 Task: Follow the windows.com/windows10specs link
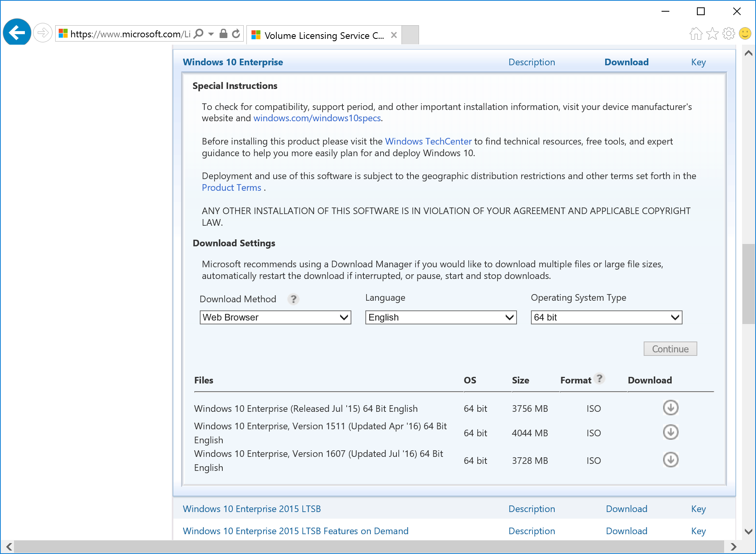click(317, 118)
